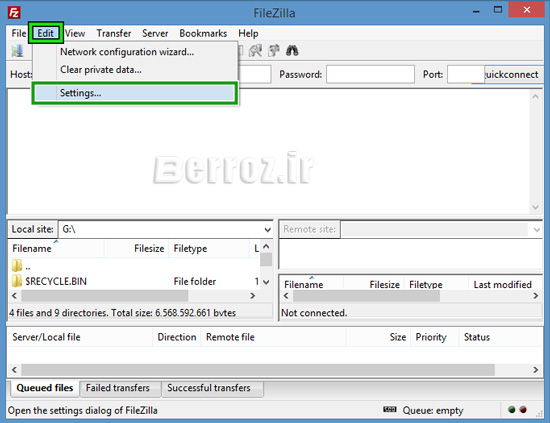The width and height of the screenshot is (550, 423).
Task: Click remote list horizontal scrollbar thumb
Action: [x=366, y=296]
